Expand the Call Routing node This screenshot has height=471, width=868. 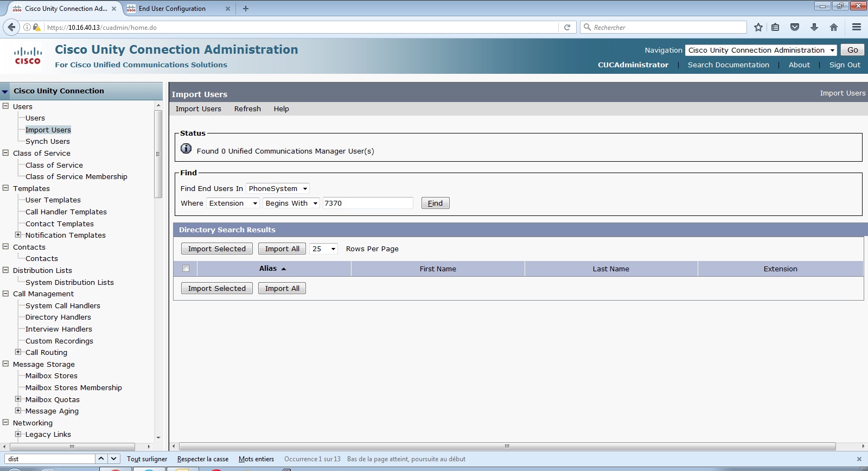pos(18,352)
